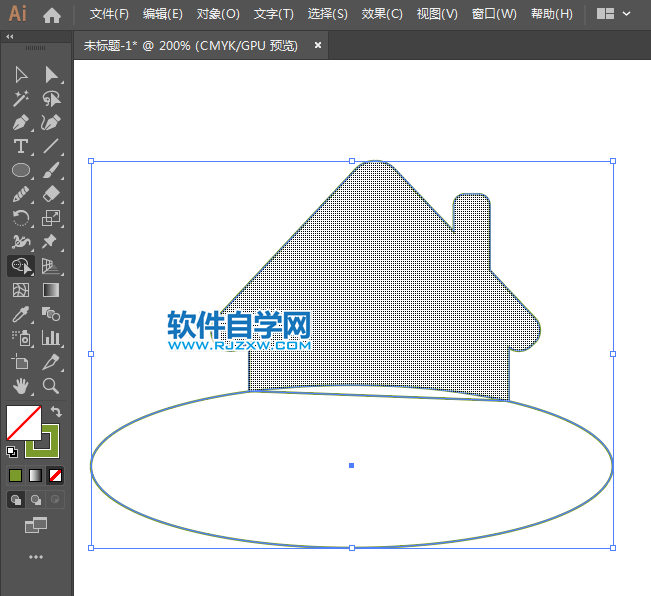Enable Draw Behind mode
Image resolution: width=651 pixels, height=596 pixels.
click(36, 500)
